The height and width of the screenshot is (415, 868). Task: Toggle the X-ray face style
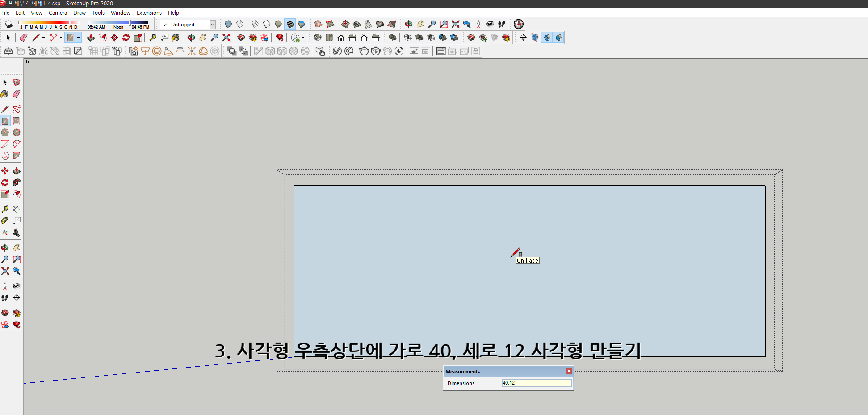pyautogui.click(x=228, y=24)
